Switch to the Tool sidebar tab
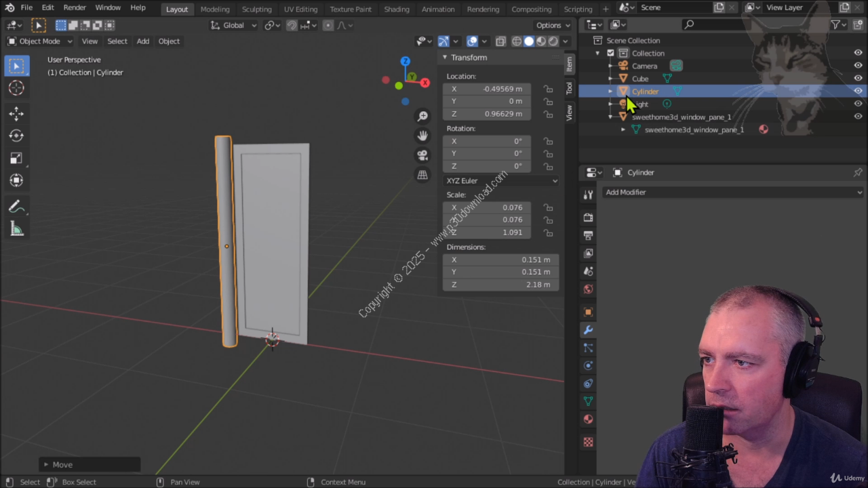 coord(570,87)
